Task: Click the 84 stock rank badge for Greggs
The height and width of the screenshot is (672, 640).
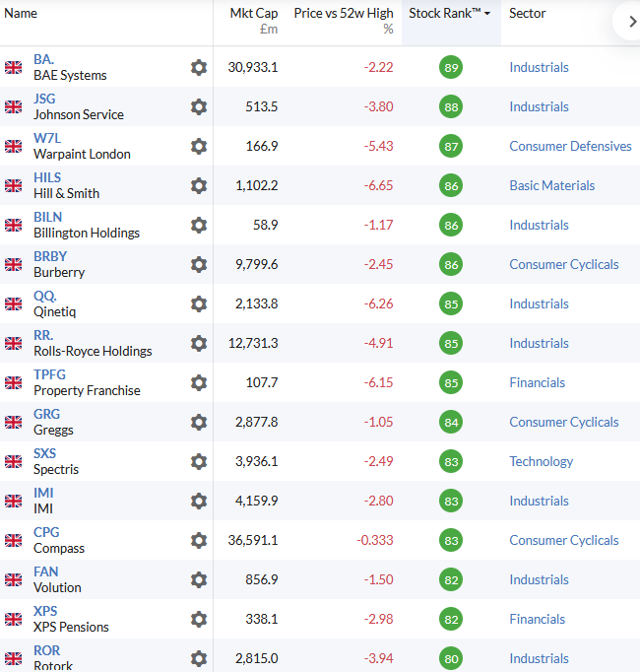Action: point(451,423)
